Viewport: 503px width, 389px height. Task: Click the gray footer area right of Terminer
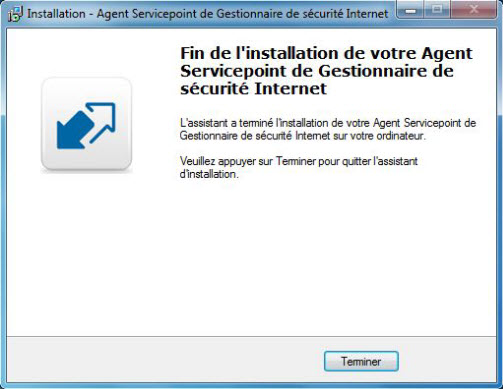pyautogui.click(x=447, y=360)
